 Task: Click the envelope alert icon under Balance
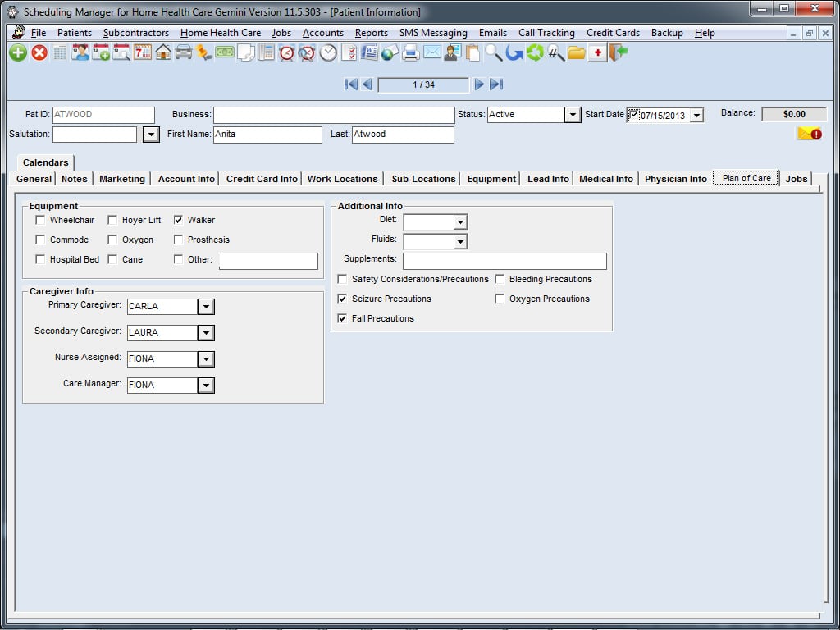(809, 134)
